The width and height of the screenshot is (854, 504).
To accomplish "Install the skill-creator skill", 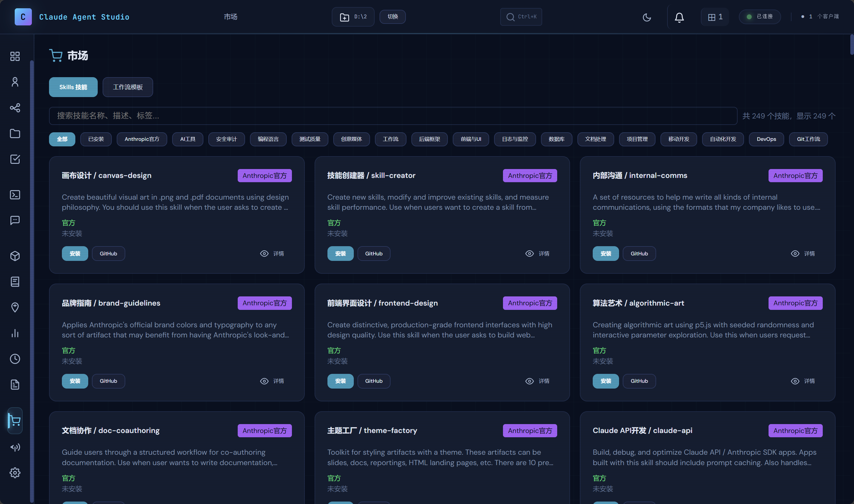I will [x=340, y=254].
